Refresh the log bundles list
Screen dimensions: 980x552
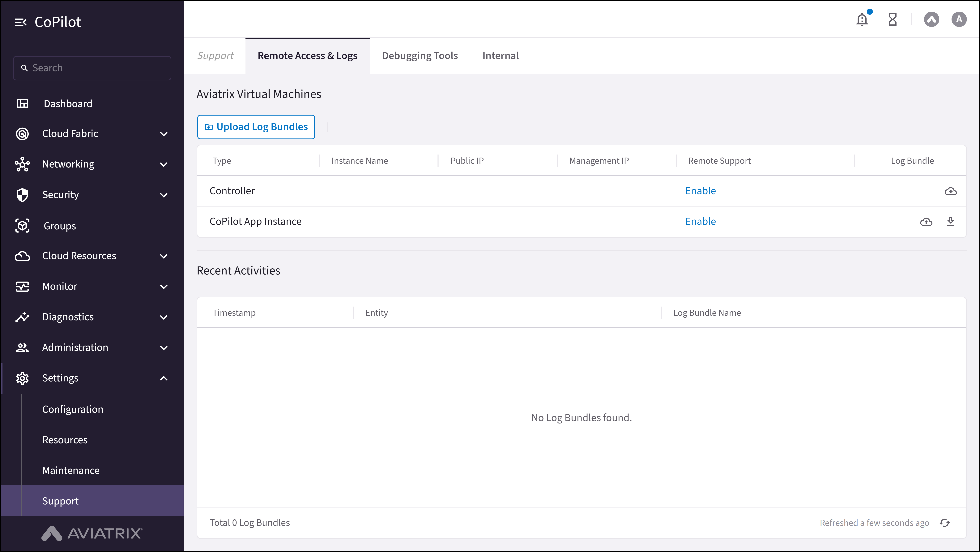945,523
